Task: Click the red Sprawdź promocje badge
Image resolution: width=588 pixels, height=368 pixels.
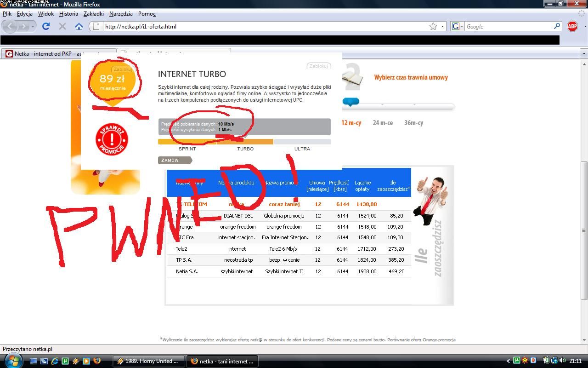Action: [112, 139]
